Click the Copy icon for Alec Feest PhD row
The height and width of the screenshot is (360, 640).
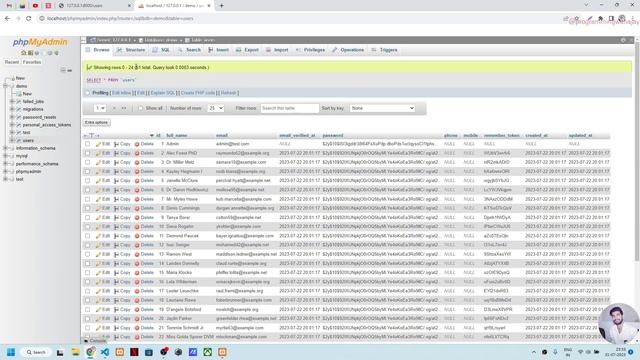[116, 153]
